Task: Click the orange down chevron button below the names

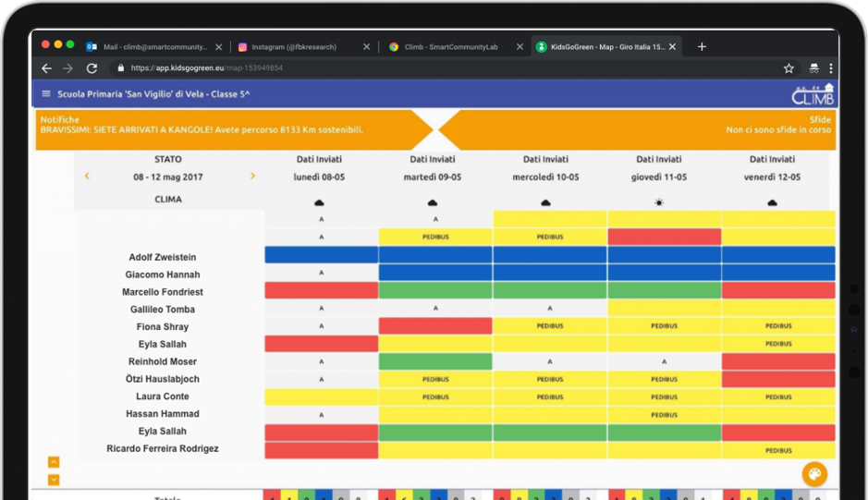Action: click(54, 479)
